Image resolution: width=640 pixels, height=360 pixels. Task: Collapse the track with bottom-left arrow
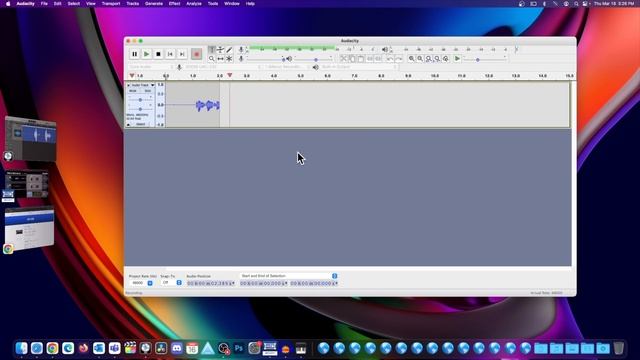click(128, 124)
